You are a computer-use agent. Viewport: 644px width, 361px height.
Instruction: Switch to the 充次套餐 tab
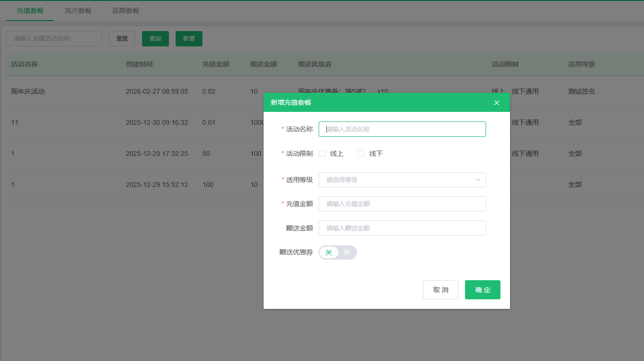tap(78, 10)
